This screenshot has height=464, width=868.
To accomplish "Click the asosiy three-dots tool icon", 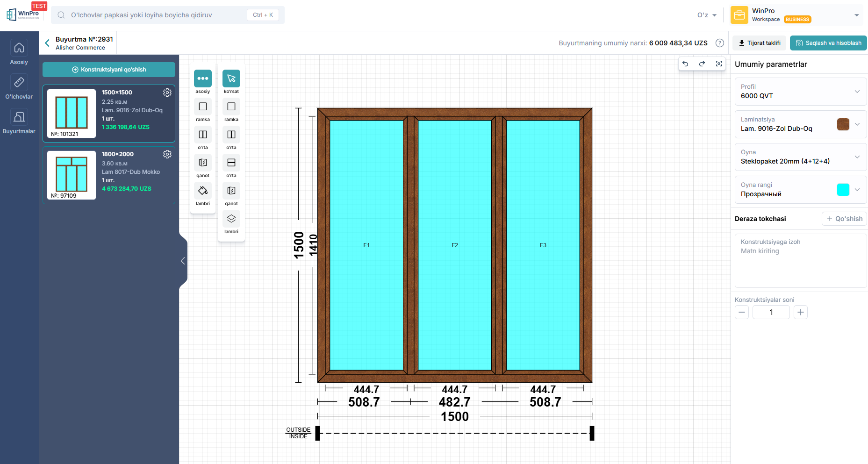I will click(203, 79).
